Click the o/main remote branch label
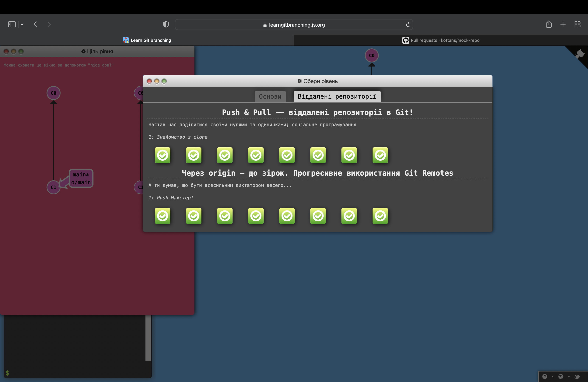 81,182
